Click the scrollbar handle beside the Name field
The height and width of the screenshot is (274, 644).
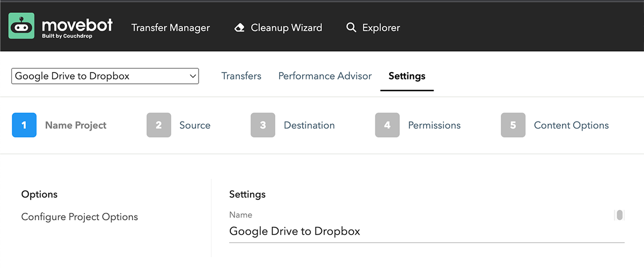620,215
